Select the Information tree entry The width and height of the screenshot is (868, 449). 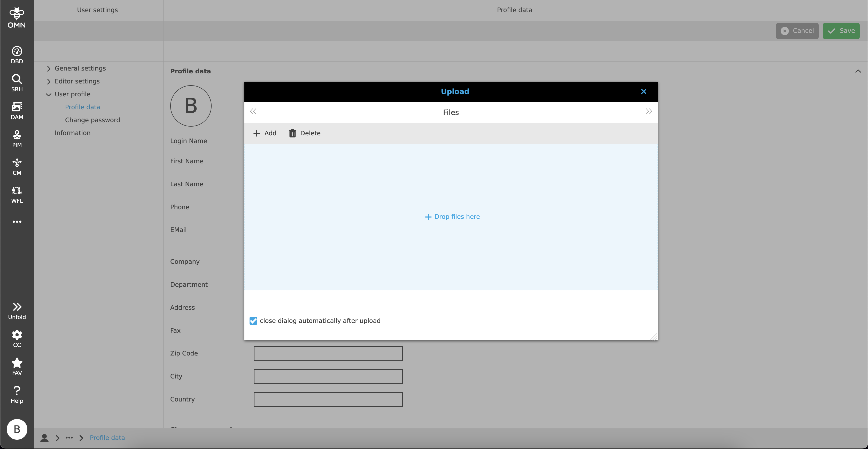pos(72,133)
